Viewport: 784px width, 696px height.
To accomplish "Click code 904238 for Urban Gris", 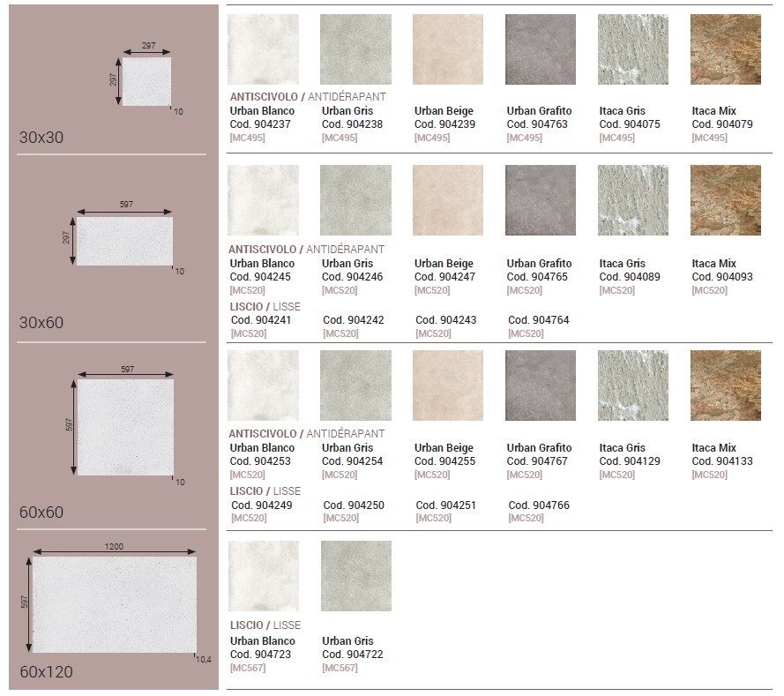I will [352, 124].
